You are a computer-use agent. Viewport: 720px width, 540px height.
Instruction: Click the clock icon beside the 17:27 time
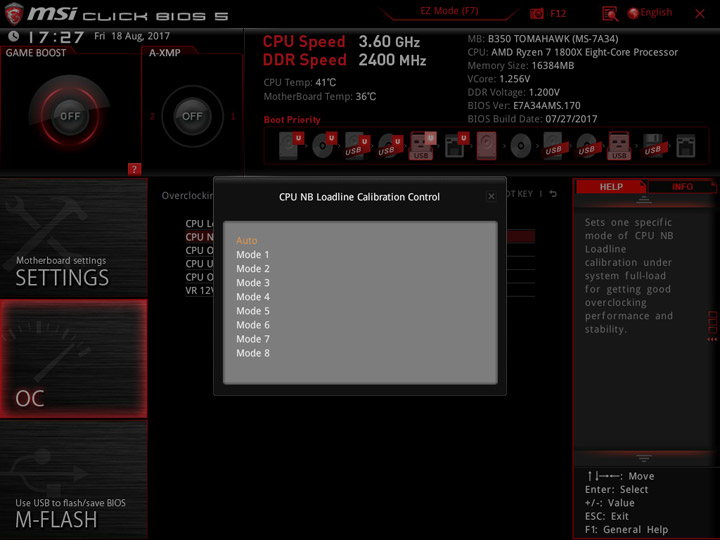click(x=13, y=36)
